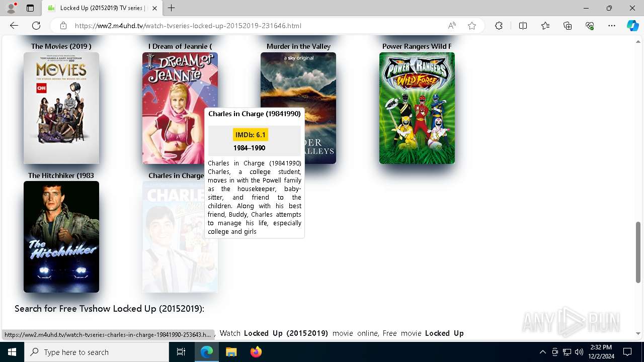
Task: Click the address bar URL
Action: click(188, 26)
